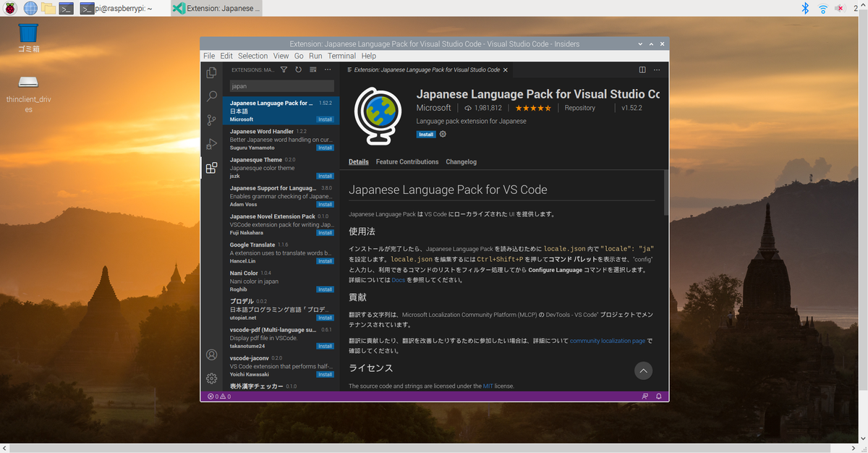Switch to the Feature Contributions tab
Viewport: 868px width, 453px height.
click(x=407, y=162)
